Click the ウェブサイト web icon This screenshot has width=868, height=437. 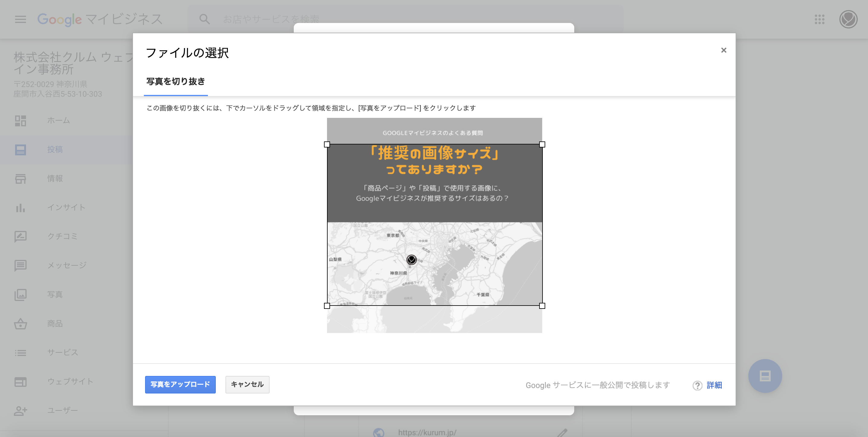[x=21, y=382]
